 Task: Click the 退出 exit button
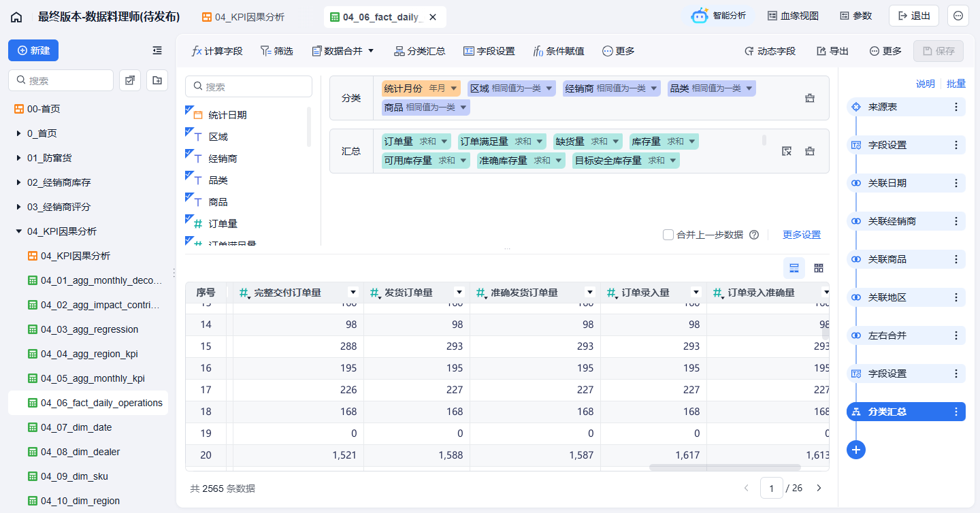pos(914,16)
